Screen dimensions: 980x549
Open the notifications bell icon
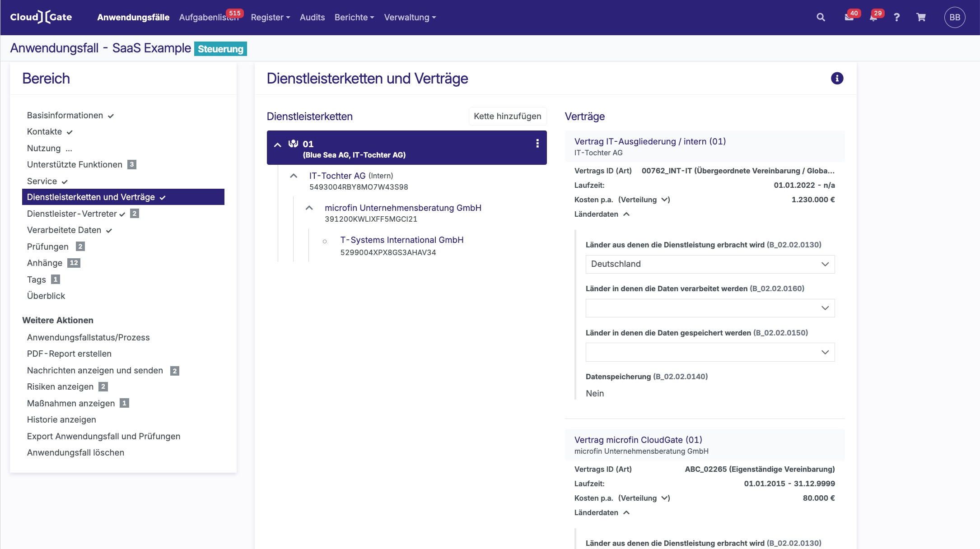click(873, 17)
